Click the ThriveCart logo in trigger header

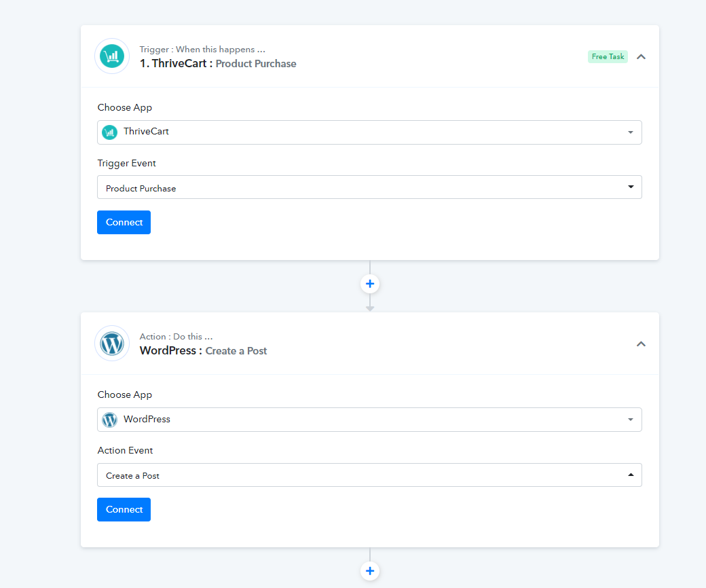tap(111, 56)
